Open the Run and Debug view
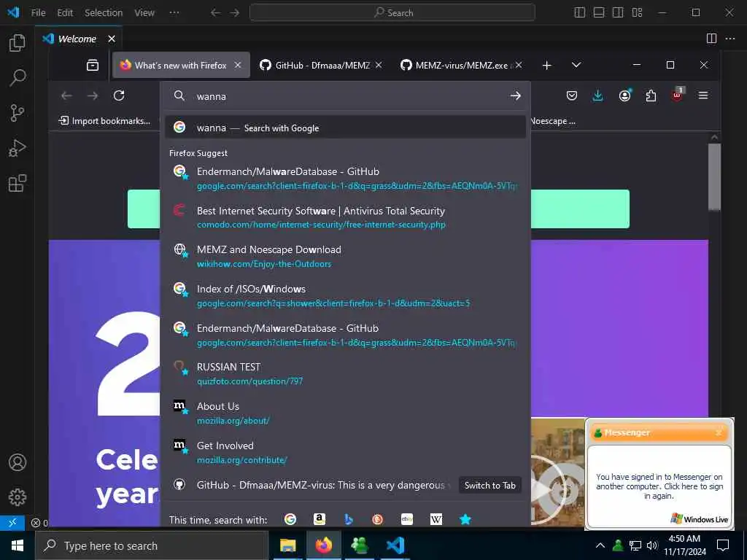Image resolution: width=747 pixels, height=560 pixels. [x=18, y=148]
